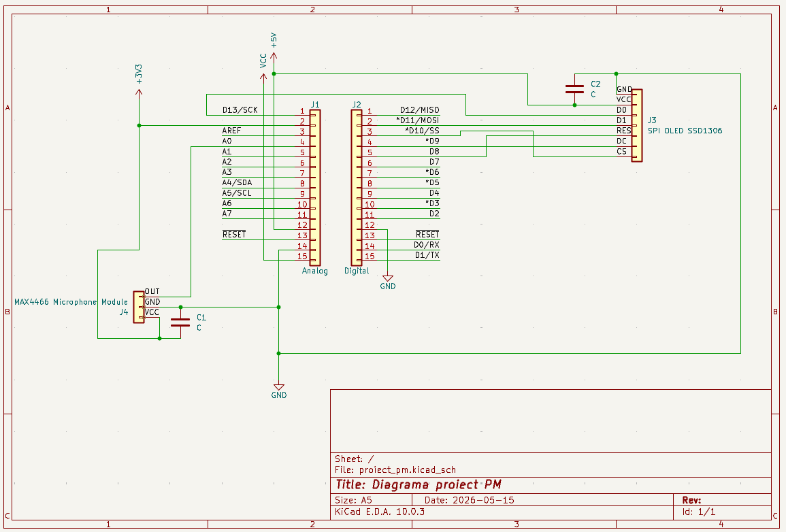The height and width of the screenshot is (532, 786).
Task: Click the Size: A5 field
Action: pos(353,500)
